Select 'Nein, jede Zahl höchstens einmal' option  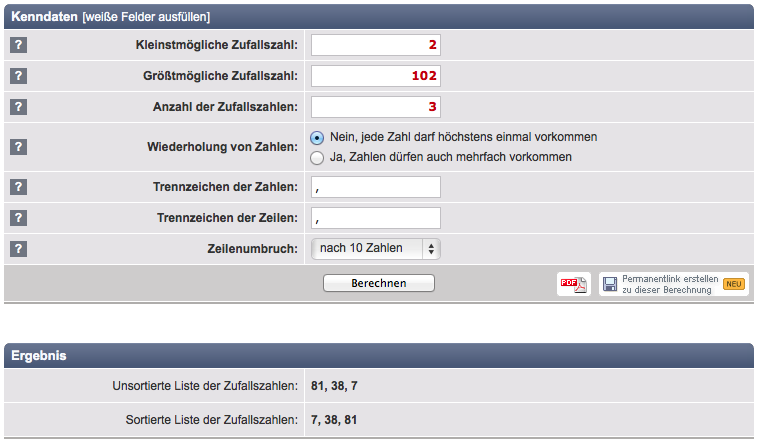click(x=317, y=138)
